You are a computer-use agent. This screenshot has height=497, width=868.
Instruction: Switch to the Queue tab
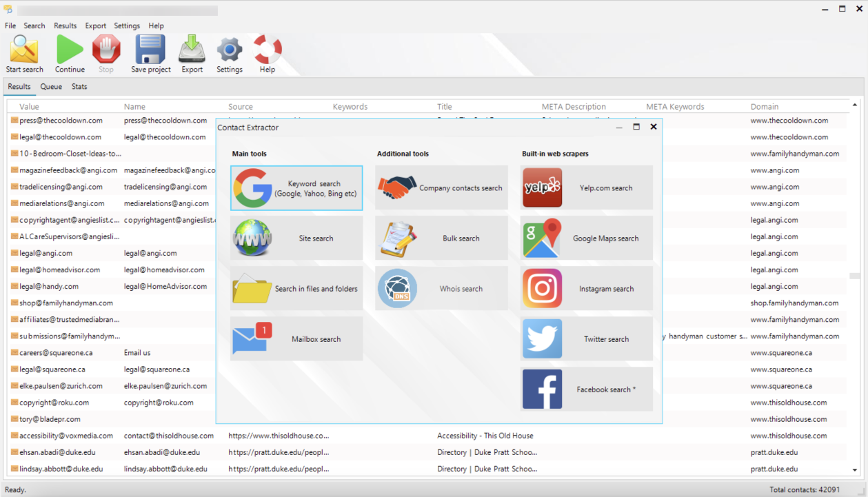[51, 87]
